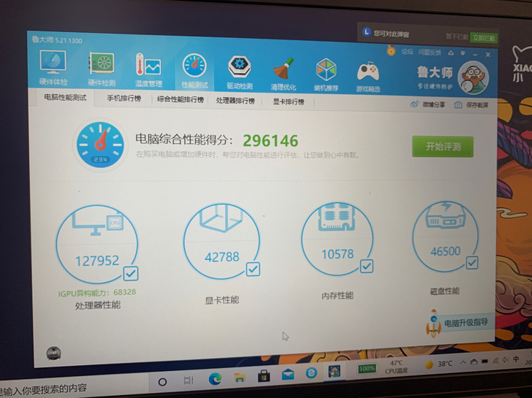Click the Lu Dashi avatar portrait
Image resolution: width=532 pixels, height=398 pixels.
coord(473,77)
